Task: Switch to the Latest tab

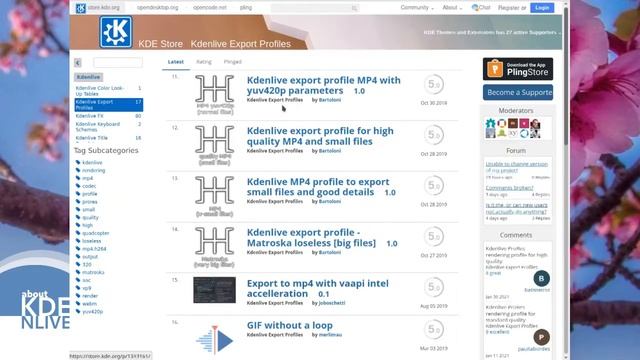Action: coord(176,62)
